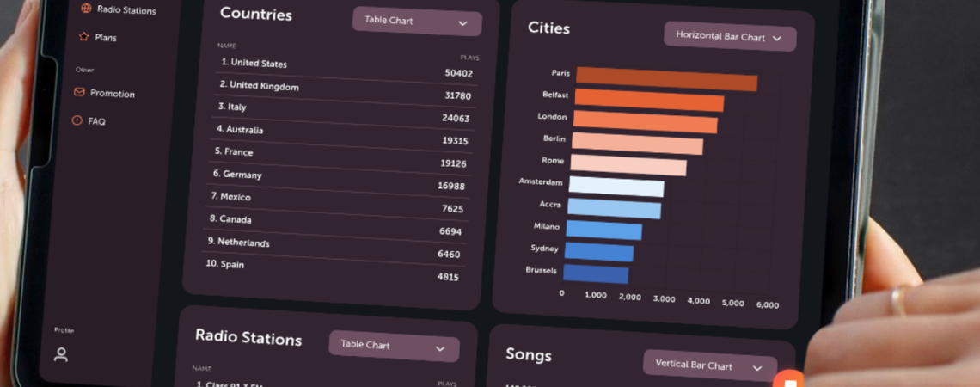Click the Countries NAME column header
The image size is (980, 387).
tap(225, 46)
